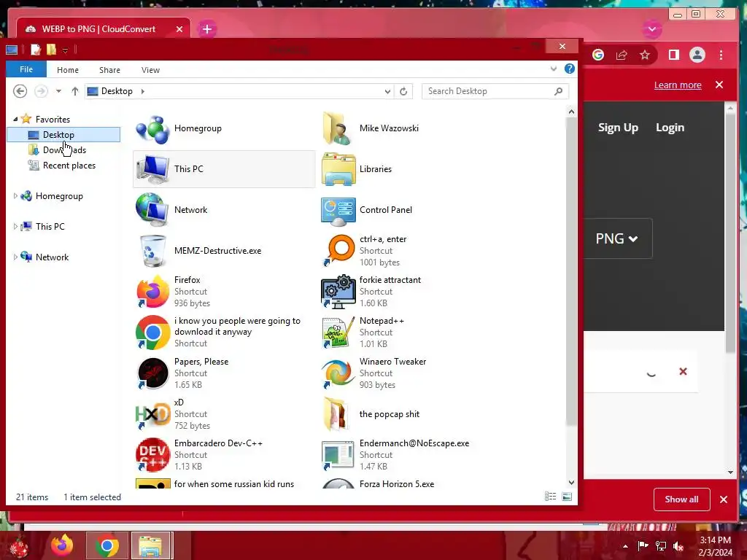747x560 pixels.
Task: Open Quick Access Toolbar customize dropdown
Action: click(x=65, y=50)
